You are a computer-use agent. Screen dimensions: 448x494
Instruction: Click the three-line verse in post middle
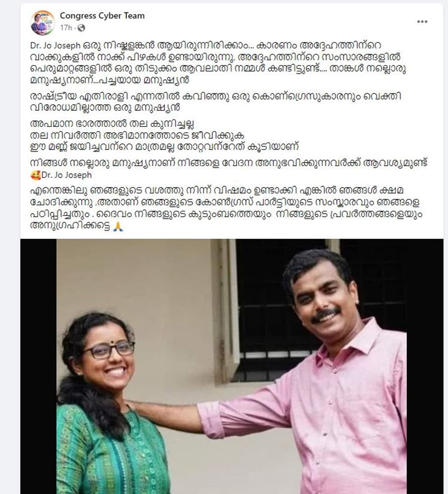[164, 135]
